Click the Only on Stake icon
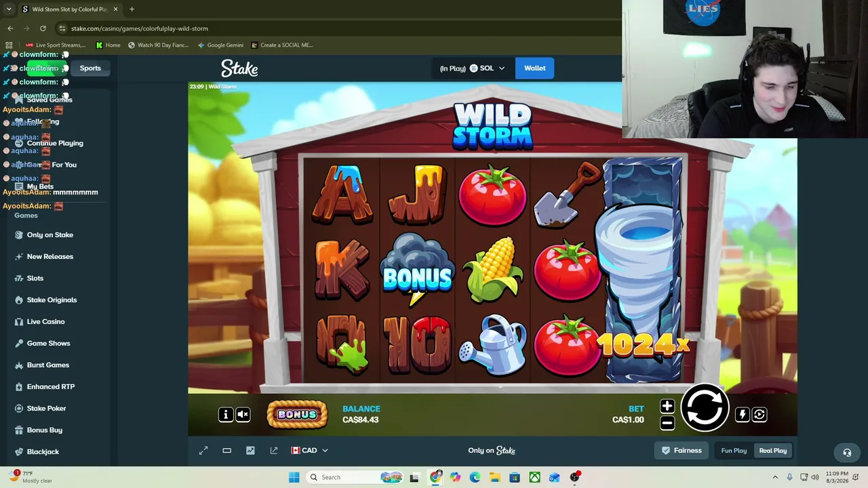 tap(19, 235)
